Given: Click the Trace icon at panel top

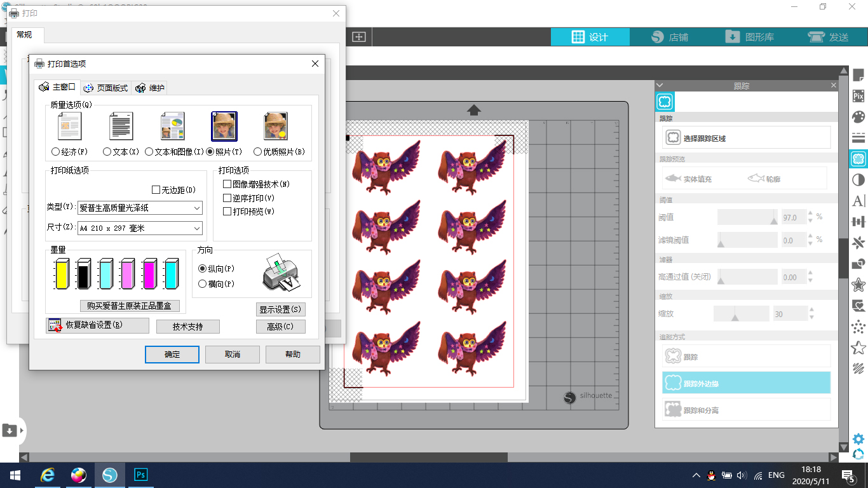Looking at the screenshot, I should point(665,102).
